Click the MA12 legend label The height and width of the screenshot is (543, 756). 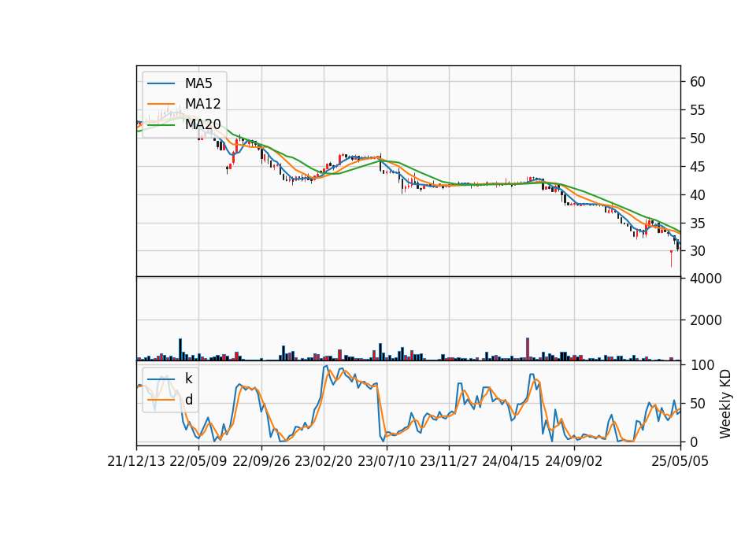pyautogui.click(x=202, y=104)
